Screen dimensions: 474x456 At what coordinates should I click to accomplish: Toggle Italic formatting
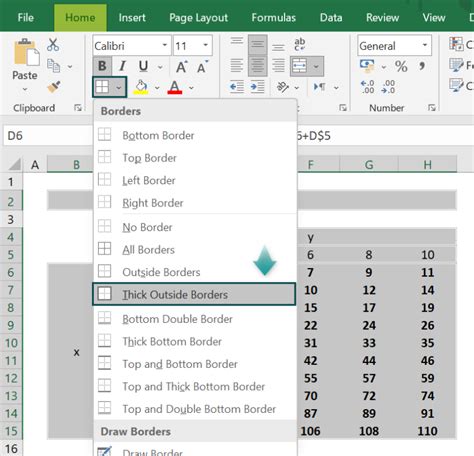pos(123,66)
